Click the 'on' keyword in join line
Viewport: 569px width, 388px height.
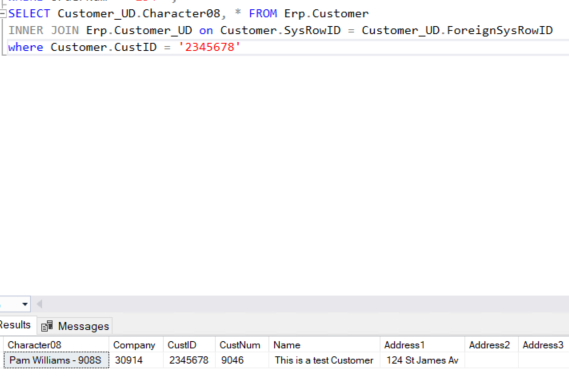click(206, 30)
